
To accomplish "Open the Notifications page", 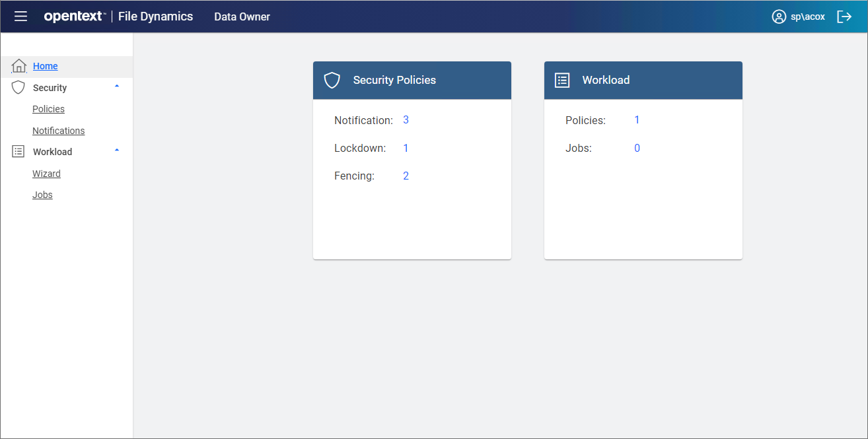I will pyautogui.click(x=58, y=130).
